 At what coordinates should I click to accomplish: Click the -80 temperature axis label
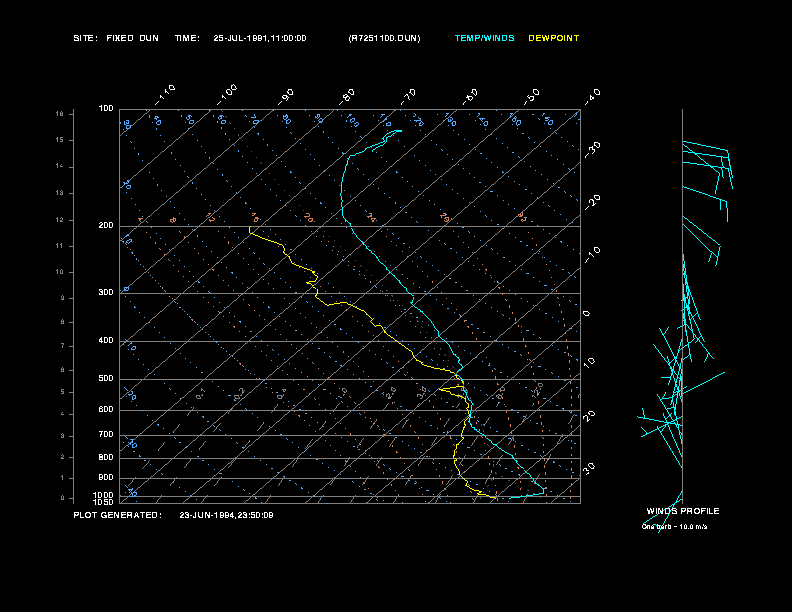pyautogui.click(x=347, y=96)
